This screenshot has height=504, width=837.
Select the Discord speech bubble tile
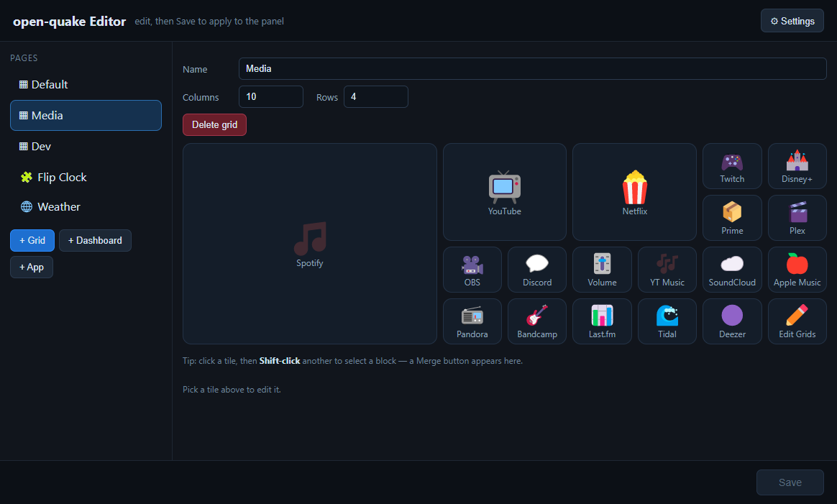tap(537, 270)
